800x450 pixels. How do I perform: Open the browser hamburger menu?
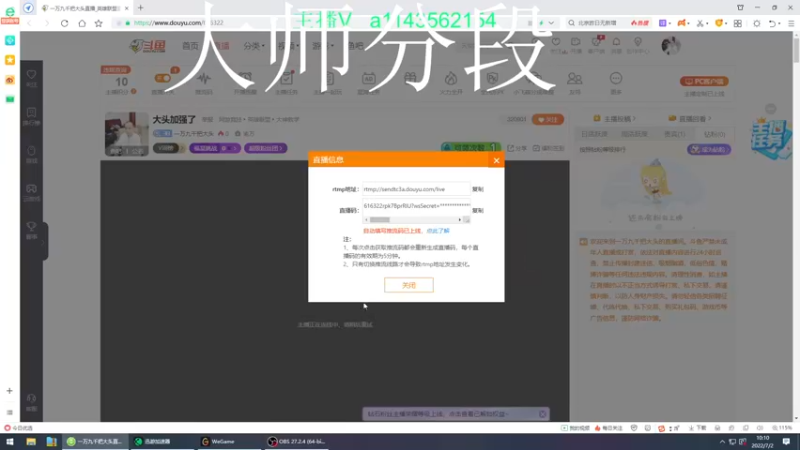tap(791, 23)
